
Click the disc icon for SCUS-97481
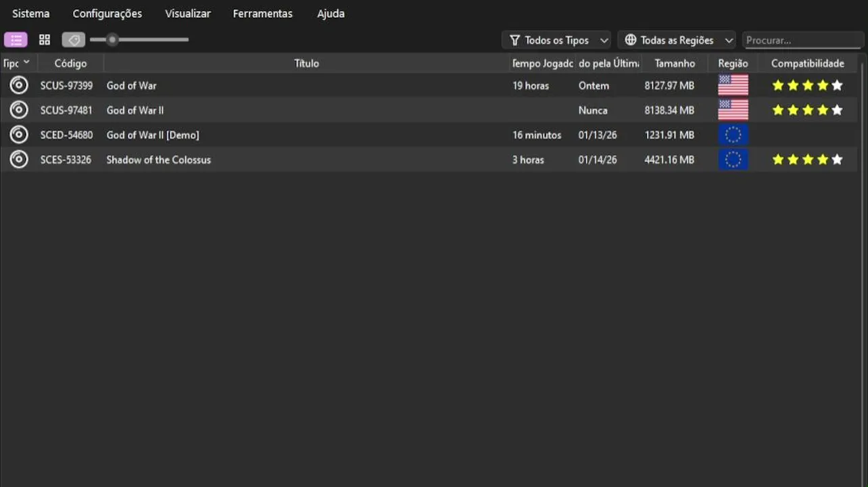pos(19,110)
